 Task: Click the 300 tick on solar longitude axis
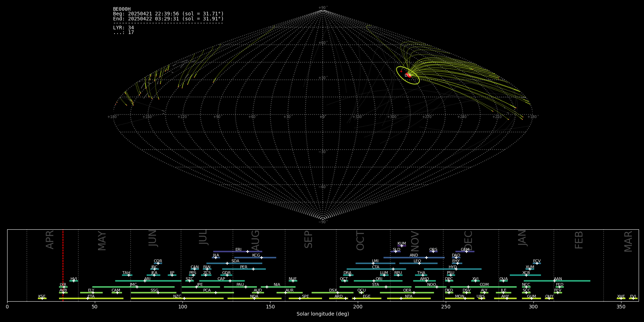533,307
